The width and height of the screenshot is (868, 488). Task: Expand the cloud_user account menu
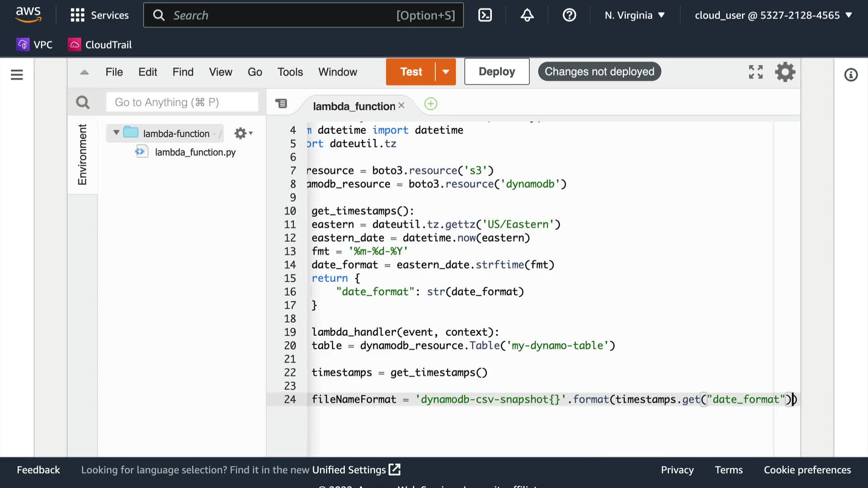[x=773, y=15]
